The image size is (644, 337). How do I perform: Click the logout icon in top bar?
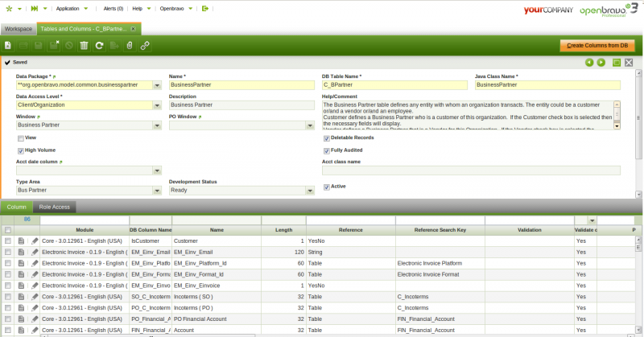pyautogui.click(x=205, y=8)
